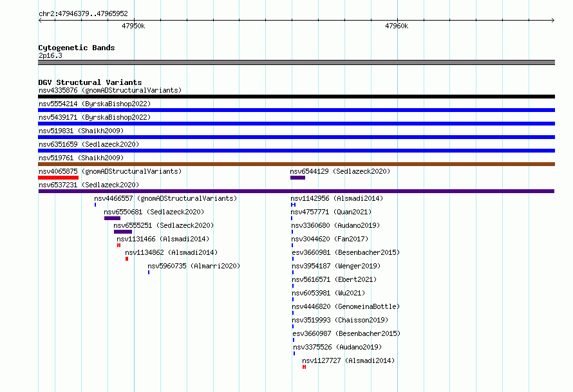Click the blue bar under nsv5554214
573x392 pixels.
(x=296, y=110)
